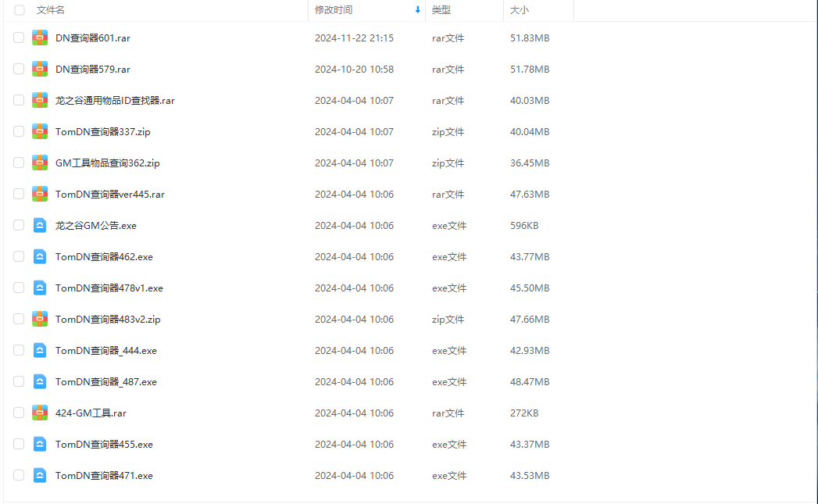Select checkbox of TomDN查询器455.exe
This screenshot has width=818, height=504.
[19, 444]
